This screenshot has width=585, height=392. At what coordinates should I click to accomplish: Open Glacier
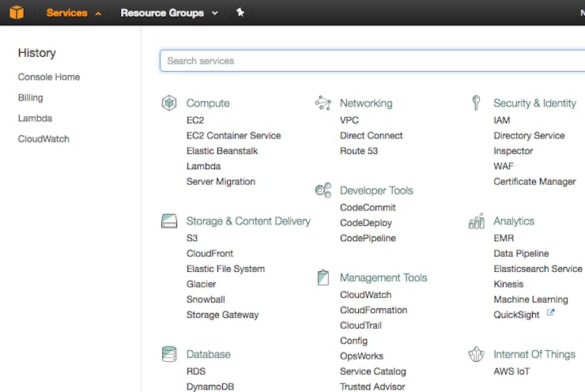pyautogui.click(x=201, y=284)
